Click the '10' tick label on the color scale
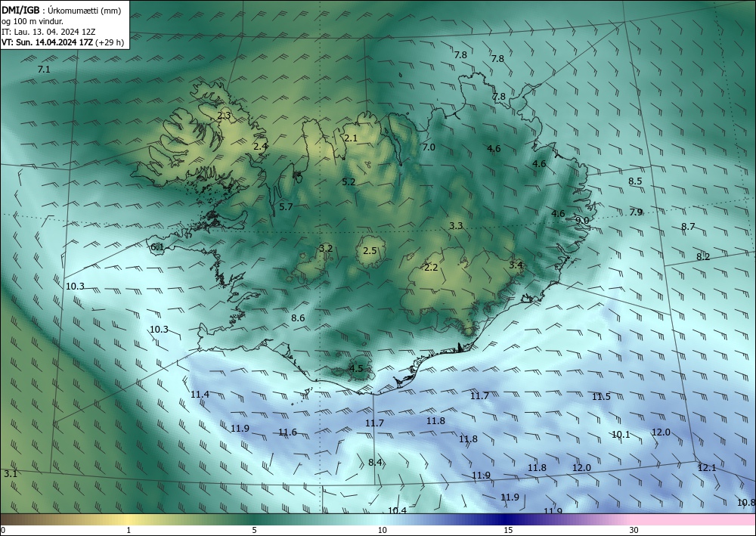 (x=383, y=531)
